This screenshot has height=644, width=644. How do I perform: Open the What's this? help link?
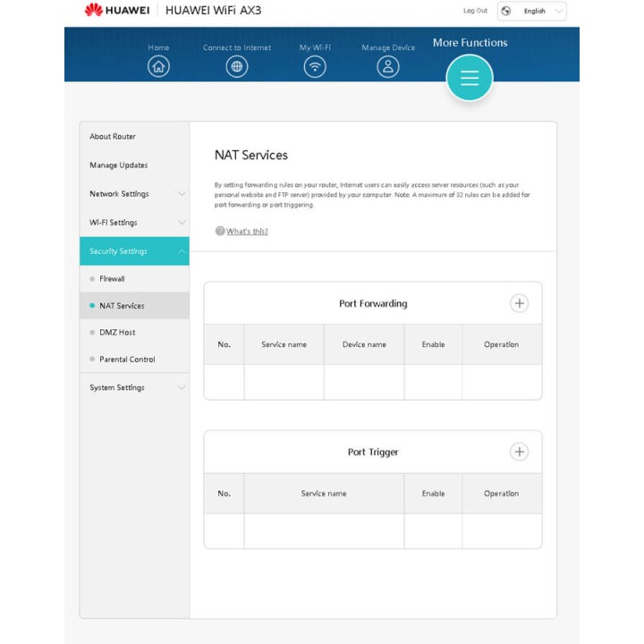tap(247, 232)
